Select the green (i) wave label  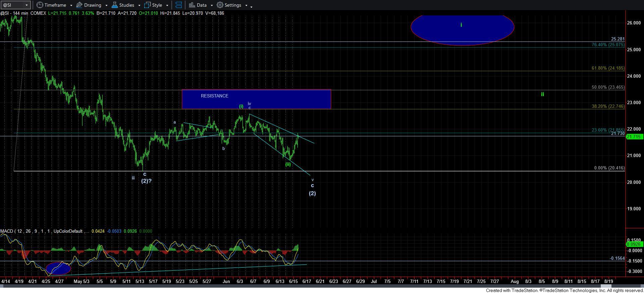tap(241, 106)
